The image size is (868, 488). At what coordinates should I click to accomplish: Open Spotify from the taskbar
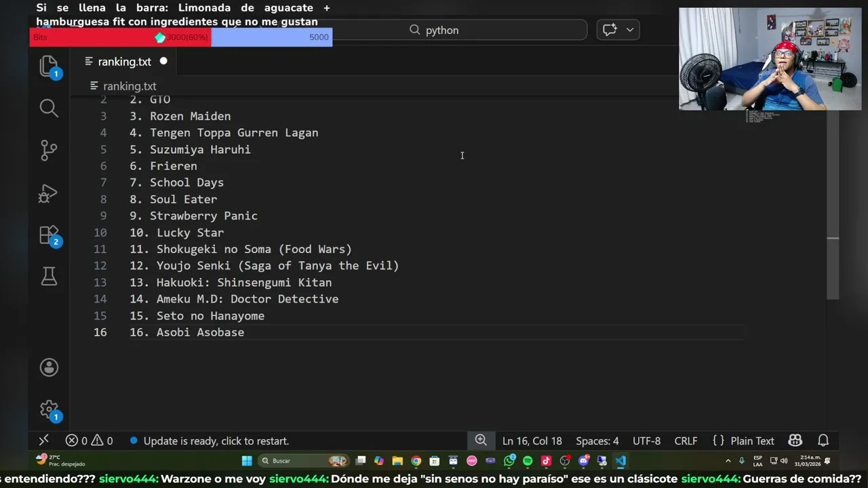click(x=528, y=461)
